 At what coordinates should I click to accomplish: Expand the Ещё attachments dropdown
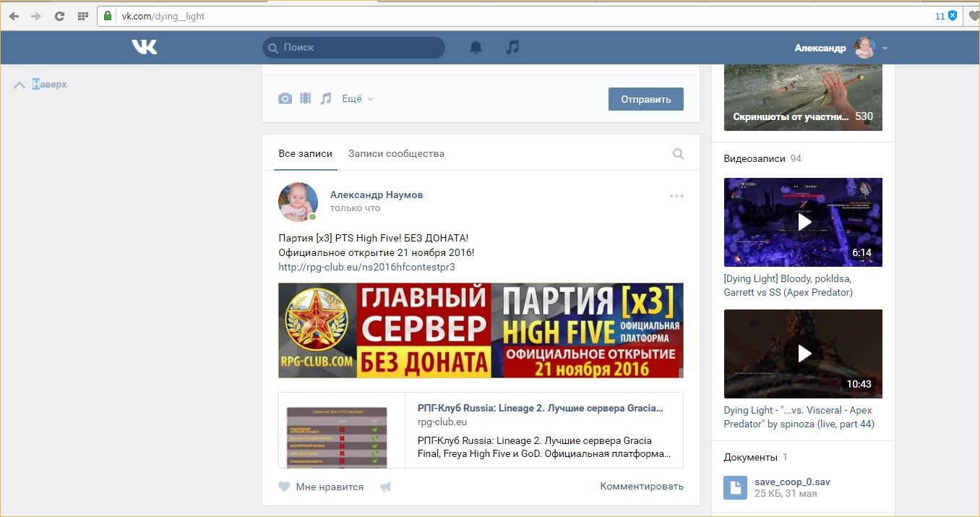click(358, 98)
